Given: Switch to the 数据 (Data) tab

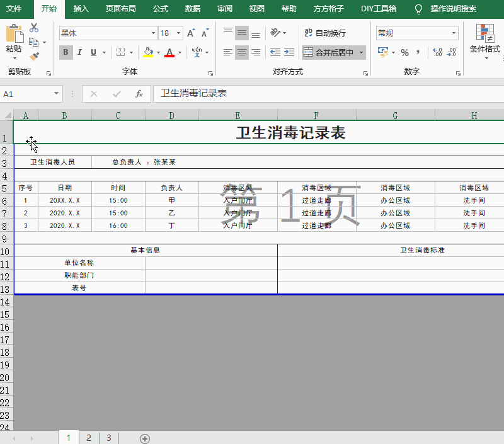Looking at the screenshot, I should pos(193,9).
